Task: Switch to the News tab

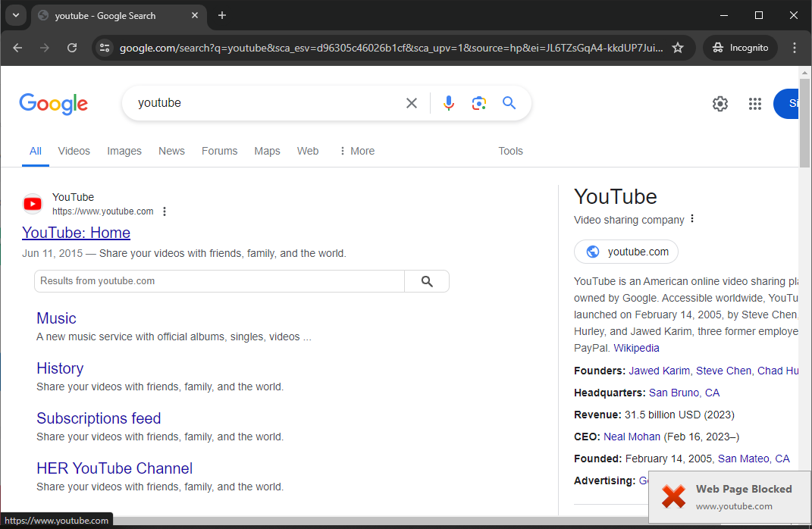Action: tap(171, 151)
